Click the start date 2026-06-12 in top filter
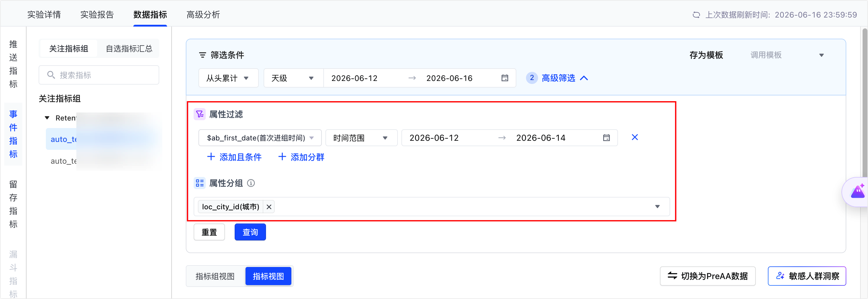The width and height of the screenshot is (868, 299). point(354,78)
